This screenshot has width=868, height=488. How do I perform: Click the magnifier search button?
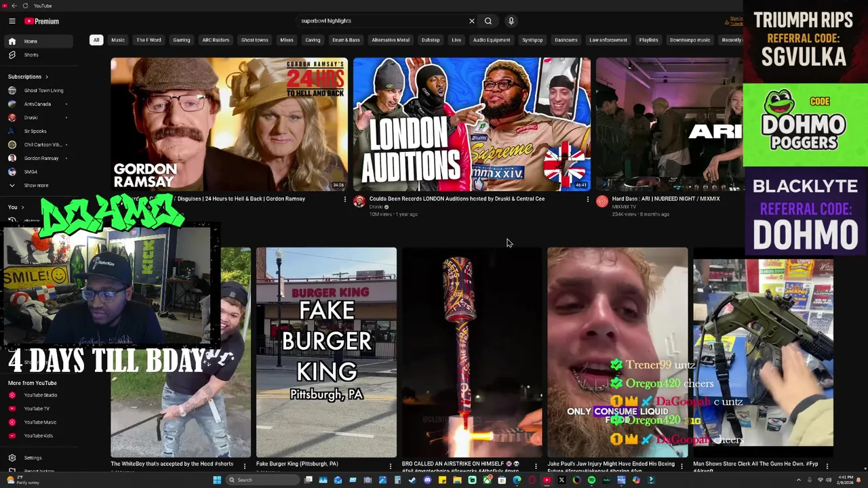point(488,21)
